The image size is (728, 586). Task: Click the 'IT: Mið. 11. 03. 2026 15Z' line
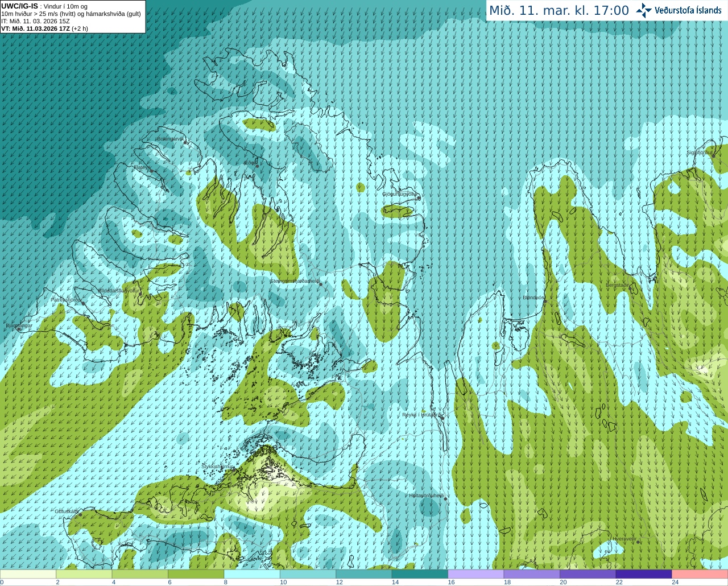(x=35, y=21)
